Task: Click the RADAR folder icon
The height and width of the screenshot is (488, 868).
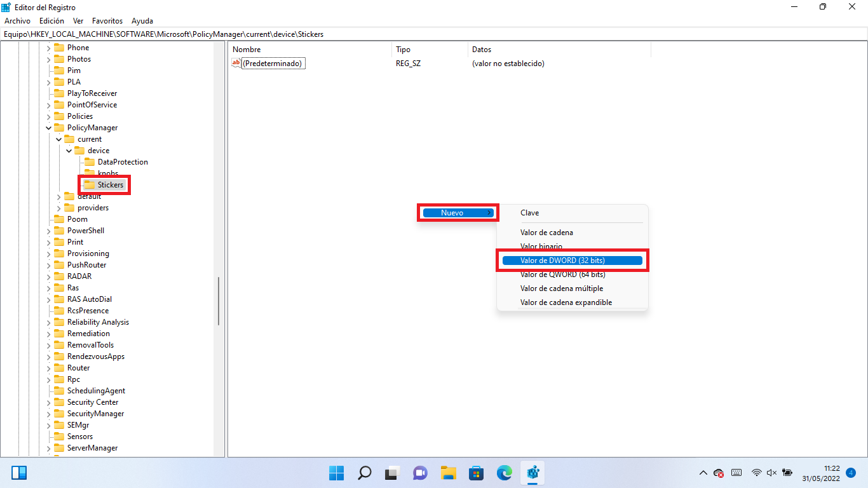Action: (59, 276)
